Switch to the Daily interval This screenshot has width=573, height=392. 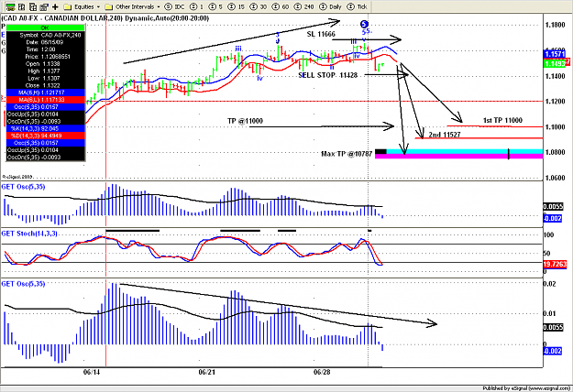click(x=330, y=6)
